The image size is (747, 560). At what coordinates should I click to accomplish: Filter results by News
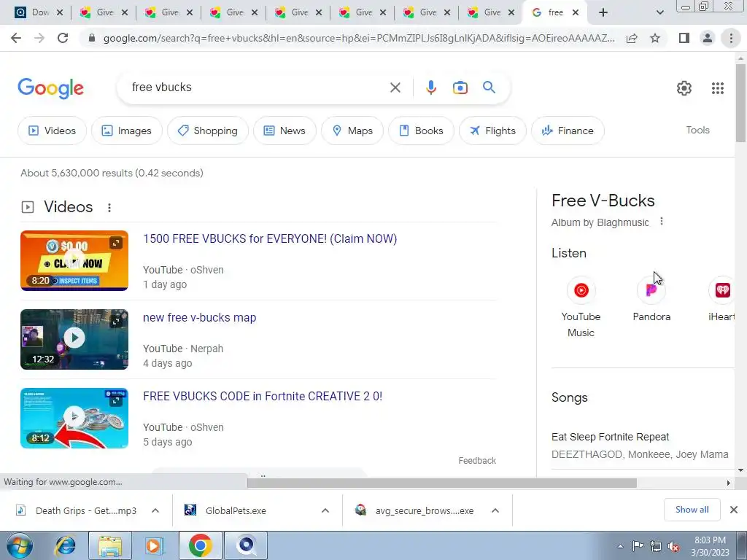click(285, 131)
